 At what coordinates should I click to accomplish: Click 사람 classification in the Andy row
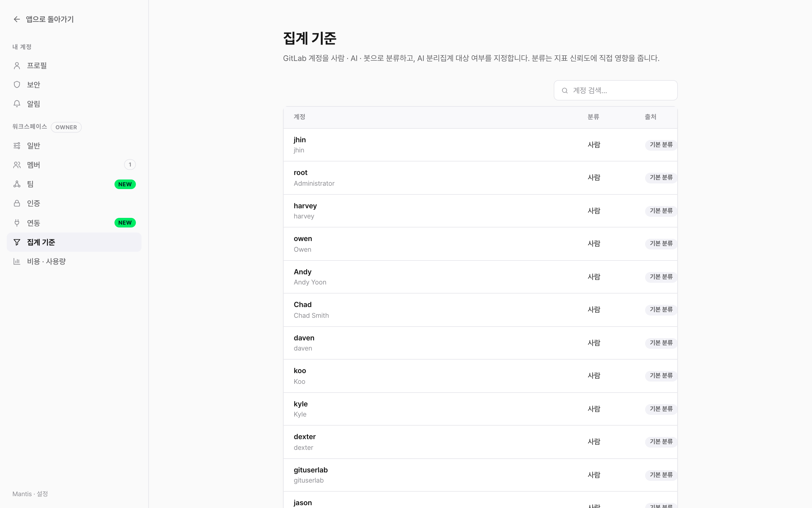tap(593, 277)
